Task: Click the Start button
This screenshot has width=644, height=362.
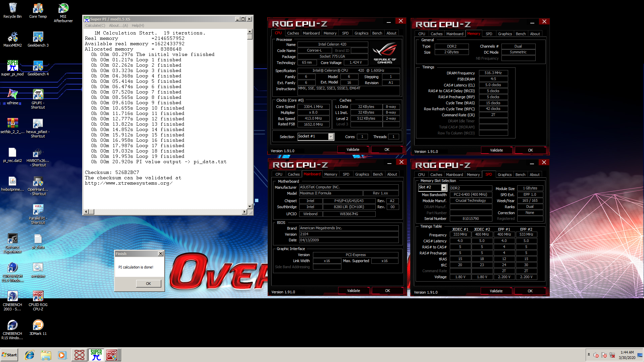Action: pyautogui.click(x=9, y=355)
